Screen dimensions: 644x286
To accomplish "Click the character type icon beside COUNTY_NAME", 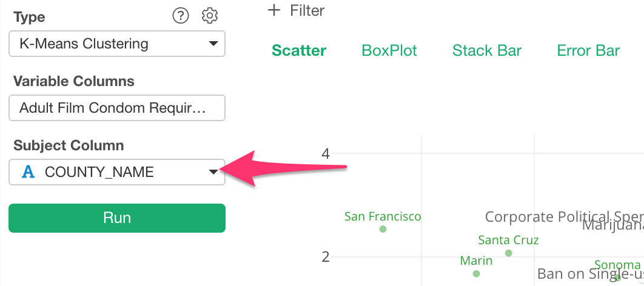I will coord(28,172).
